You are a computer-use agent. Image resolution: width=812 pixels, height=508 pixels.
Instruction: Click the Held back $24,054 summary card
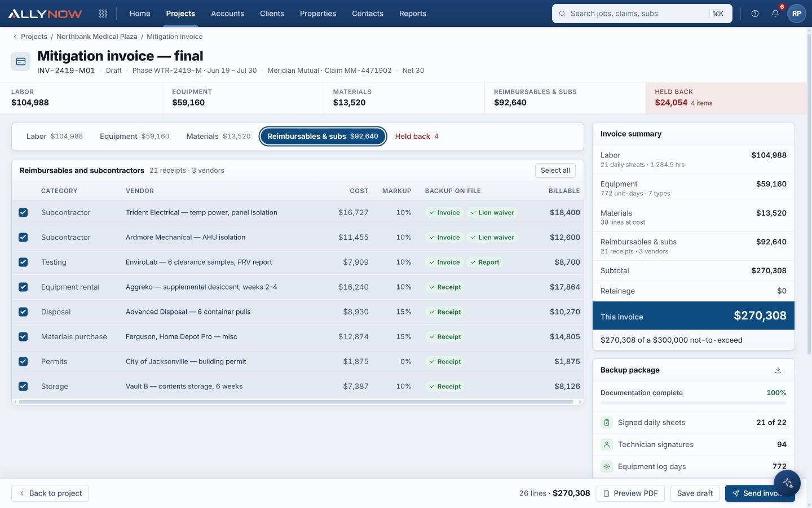[726, 98]
